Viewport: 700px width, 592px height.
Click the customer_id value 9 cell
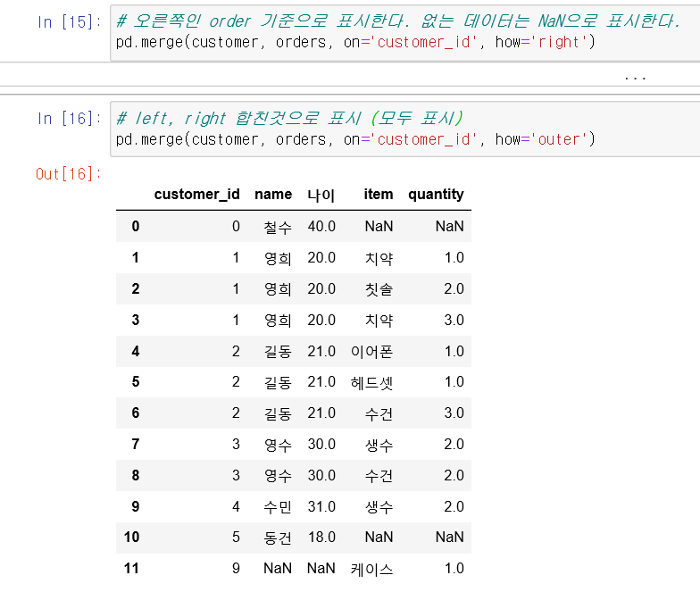point(236,568)
